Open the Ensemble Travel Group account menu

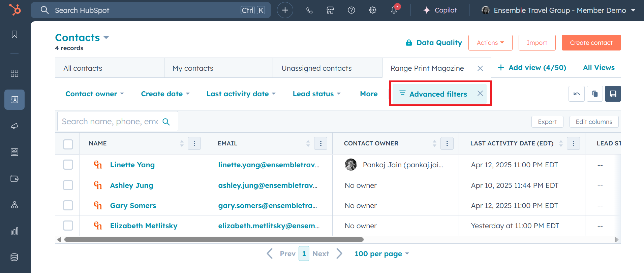coord(558,10)
